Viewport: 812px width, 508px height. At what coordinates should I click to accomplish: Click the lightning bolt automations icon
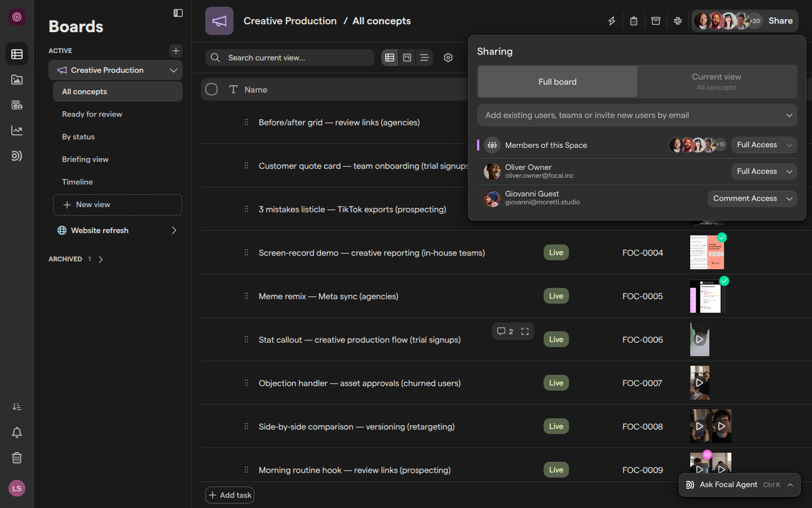click(x=612, y=21)
